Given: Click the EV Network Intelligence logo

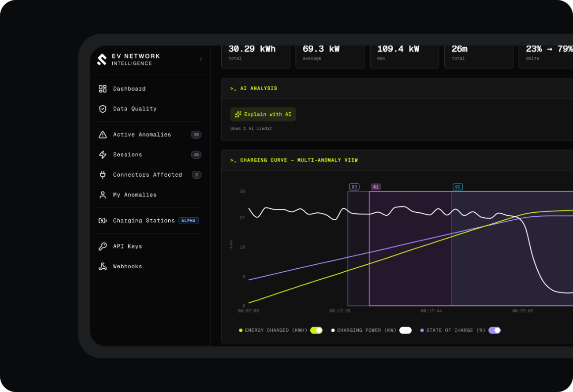Looking at the screenshot, I should [x=129, y=59].
